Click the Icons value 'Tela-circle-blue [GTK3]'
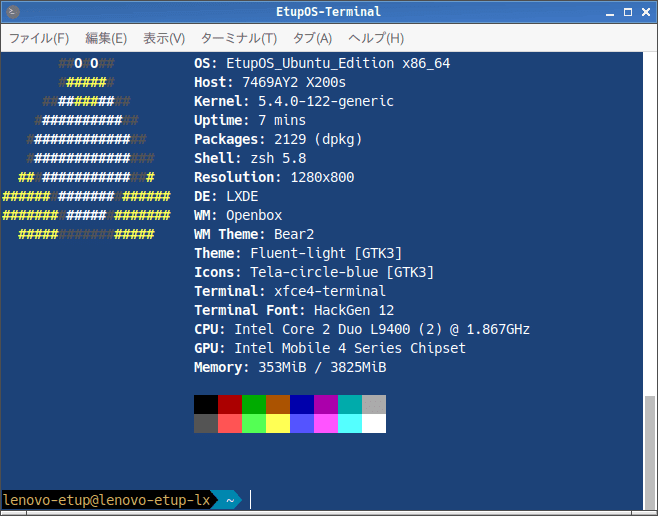 click(x=342, y=272)
